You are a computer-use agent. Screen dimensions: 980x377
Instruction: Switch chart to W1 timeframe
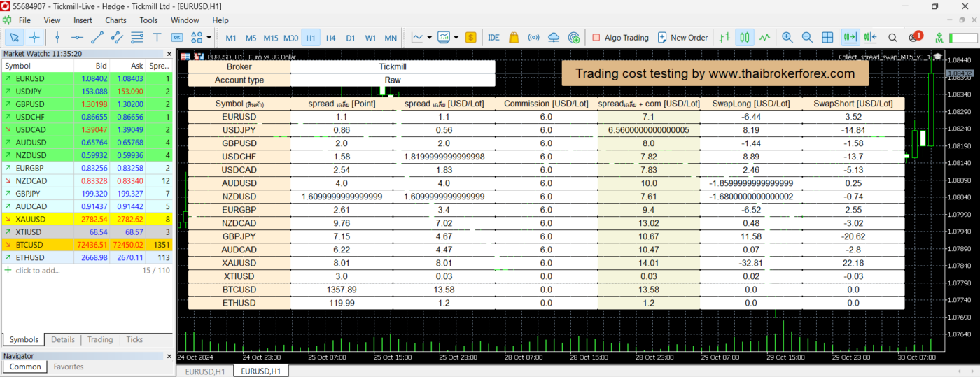370,38
